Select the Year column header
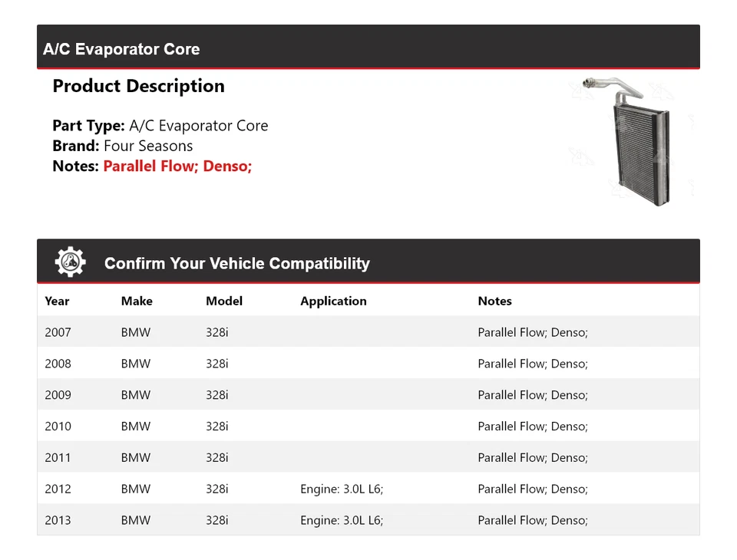Viewport: 737px width, 560px height. [x=57, y=301]
